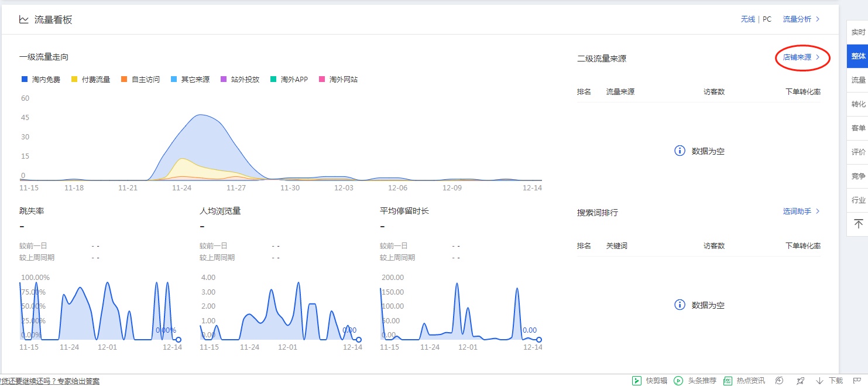Switch view to PC mode

(767, 19)
